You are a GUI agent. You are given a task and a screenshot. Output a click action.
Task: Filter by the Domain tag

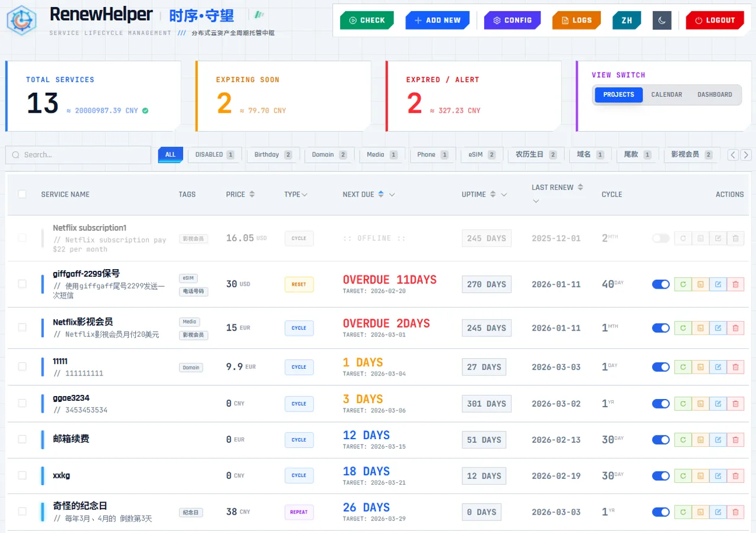pos(330,155)
